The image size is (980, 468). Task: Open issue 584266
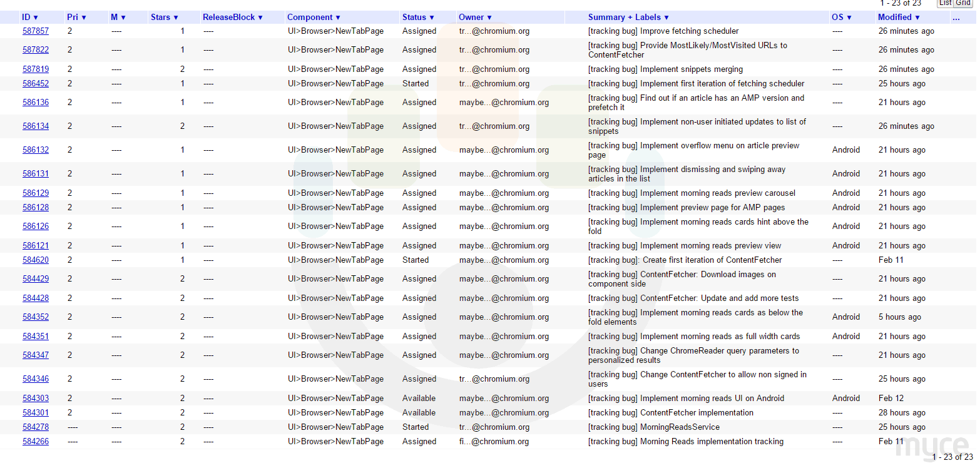tap(36, 442)
